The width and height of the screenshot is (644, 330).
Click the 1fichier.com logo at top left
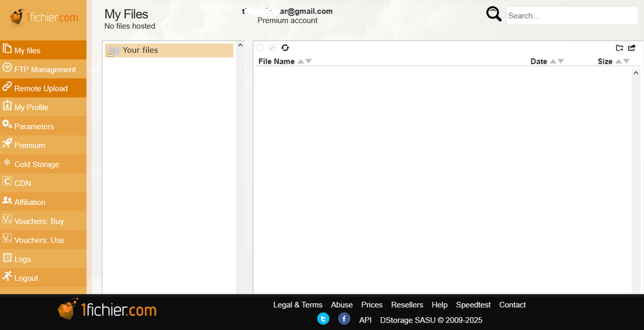pos(44,18)
